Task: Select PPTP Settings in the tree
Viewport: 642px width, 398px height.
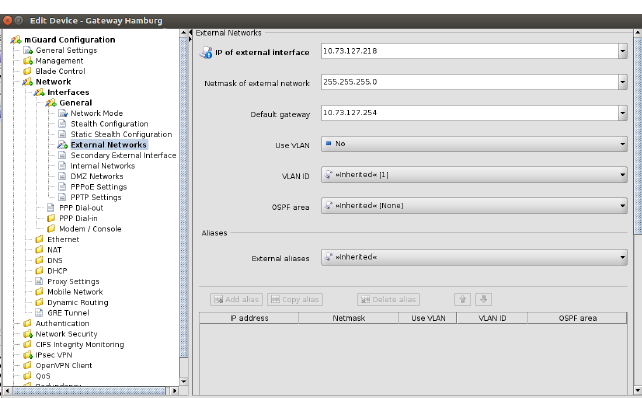Action: coord(96,197)
